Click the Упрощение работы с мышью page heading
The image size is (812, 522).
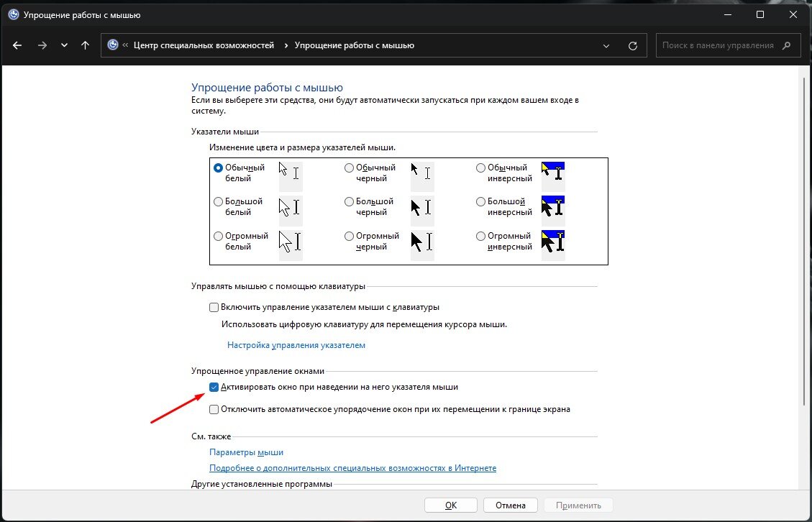[x=268, y=88]
